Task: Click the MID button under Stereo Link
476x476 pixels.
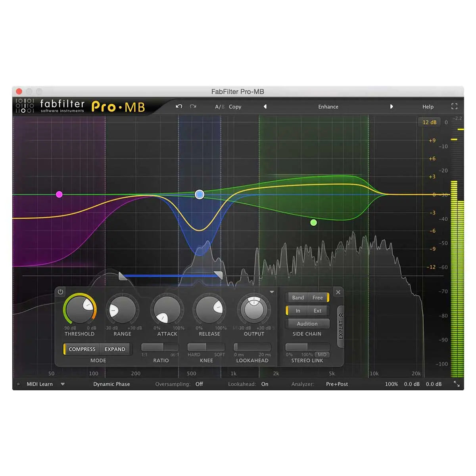Action: coord(322,355)
